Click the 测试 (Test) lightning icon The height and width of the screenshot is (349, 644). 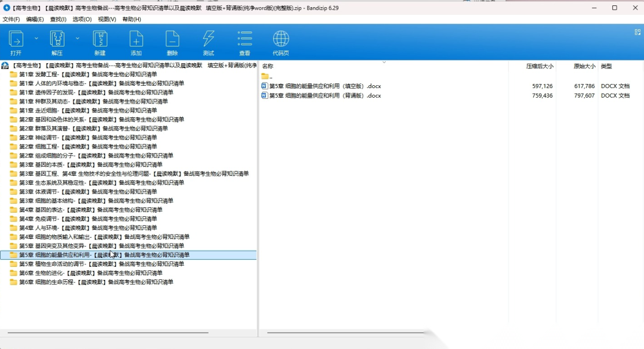point(208,40)
